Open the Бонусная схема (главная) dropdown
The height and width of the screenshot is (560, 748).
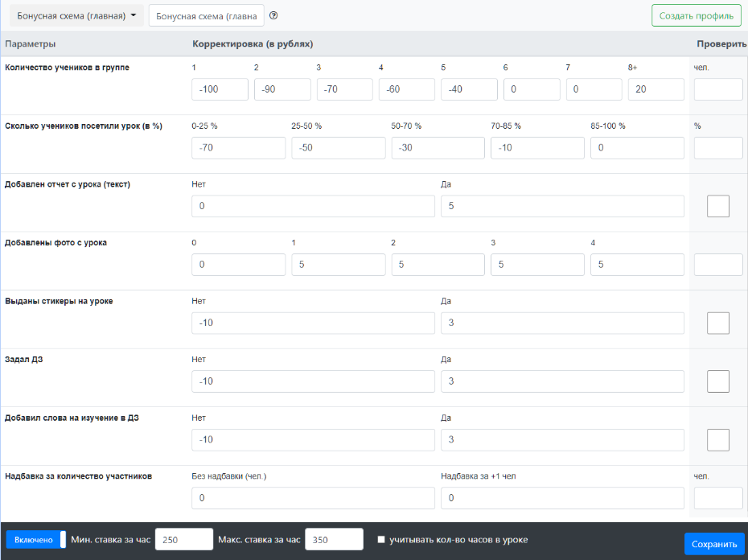76,16
